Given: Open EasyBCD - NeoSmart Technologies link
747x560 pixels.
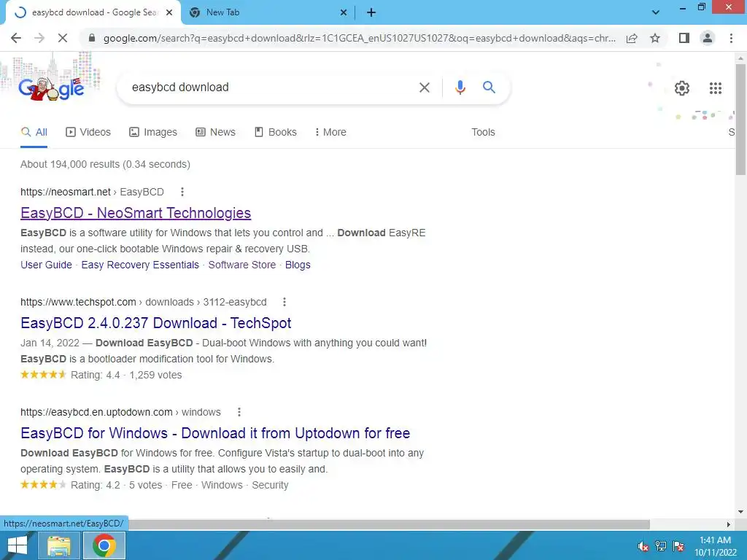Looking at the screenshot, I should pos(136,213).
